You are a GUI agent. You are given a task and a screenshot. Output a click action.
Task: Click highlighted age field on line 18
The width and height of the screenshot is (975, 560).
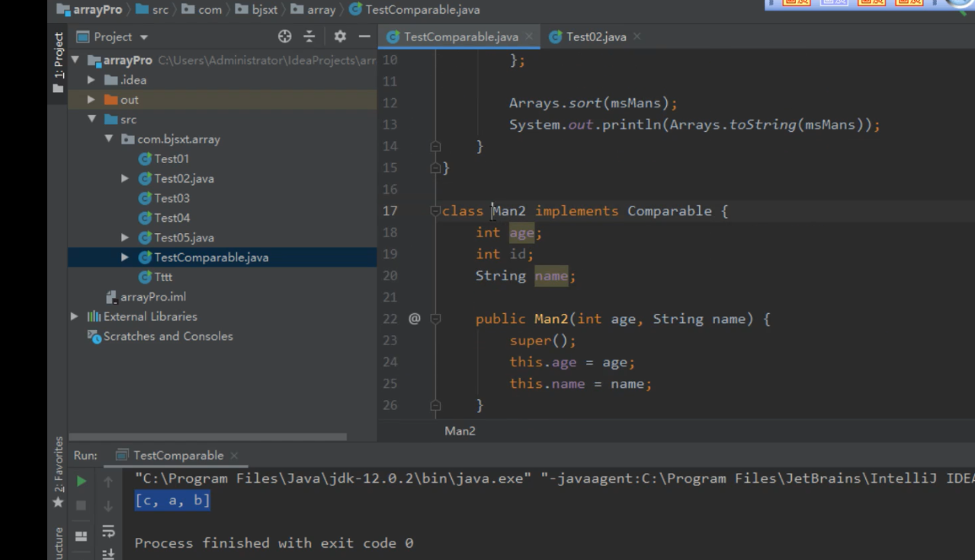coord(521,232)
